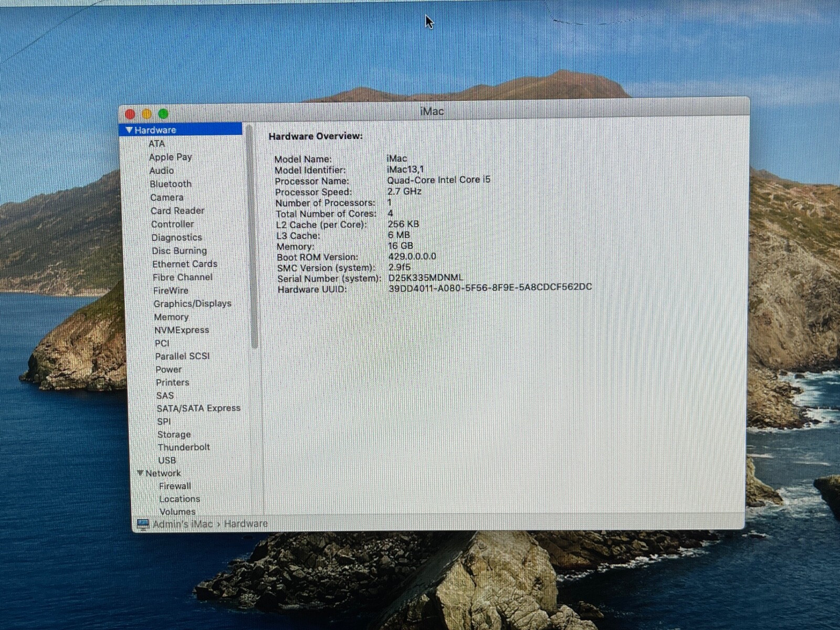
Task: Select Fibre Channel entry
Action: point(183,277)
